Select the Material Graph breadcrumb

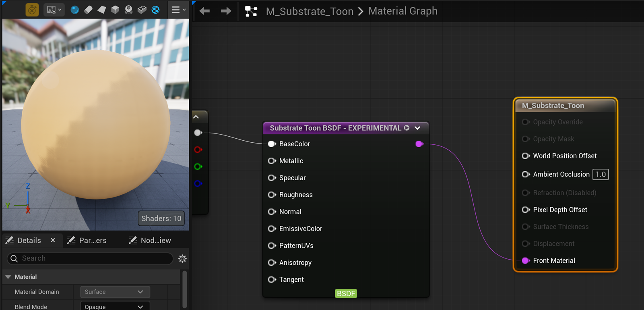click(x=403, y=11)
